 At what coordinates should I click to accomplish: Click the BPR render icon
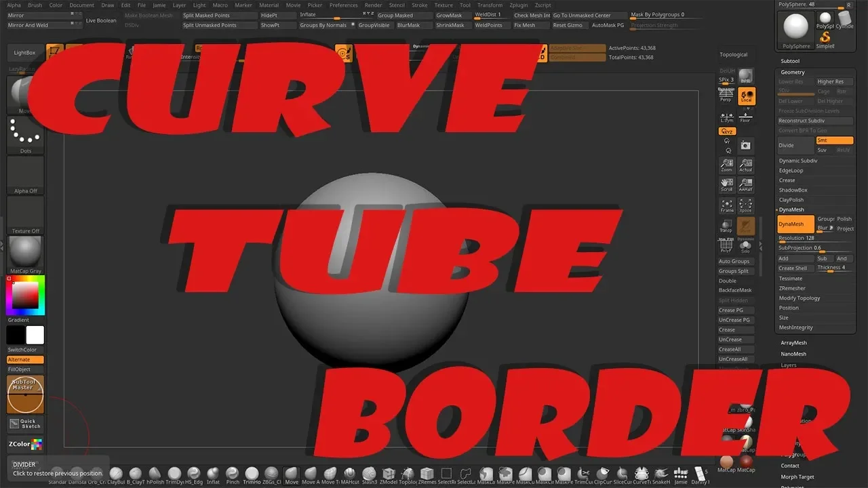click(745, 76)
